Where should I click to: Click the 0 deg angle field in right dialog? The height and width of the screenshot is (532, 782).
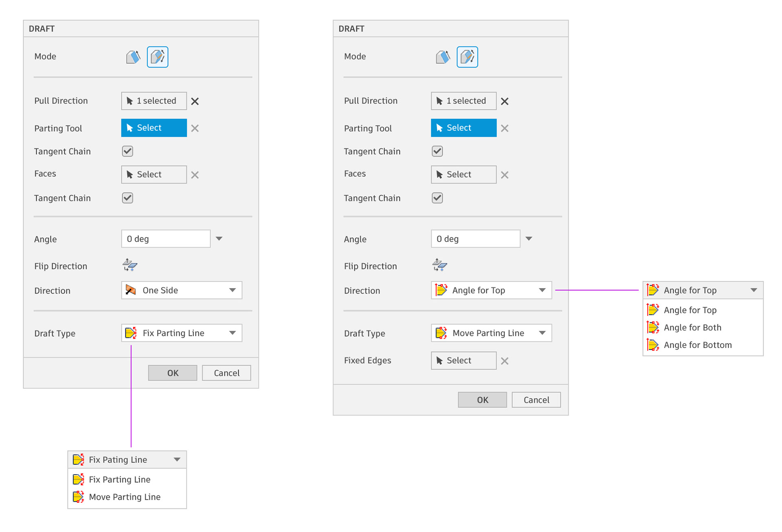(x=475, y=239)
